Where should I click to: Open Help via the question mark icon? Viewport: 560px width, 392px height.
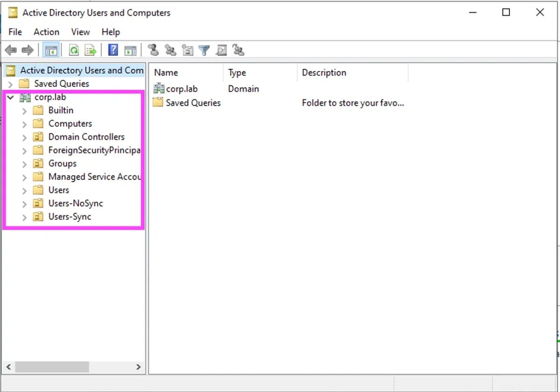pyautogui.click(x=113, y=50)
